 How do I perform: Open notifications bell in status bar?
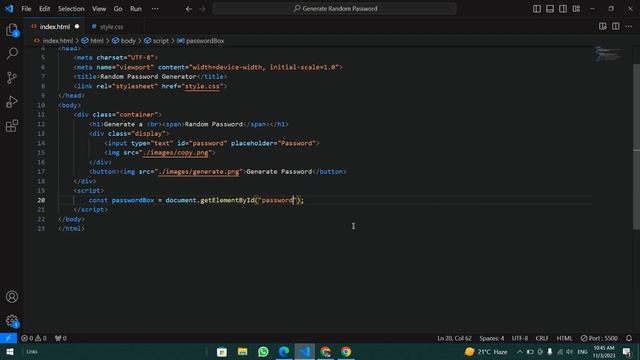pyautogui.click(x=629, y=338)
